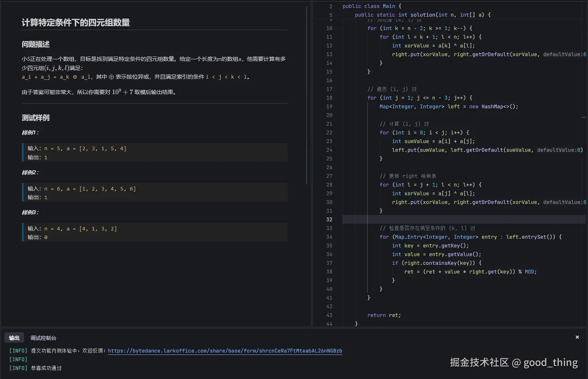588x379 pixels.
Task: Click the right.put call on line 13
Action: pyautogui.click(x=489, y=54)
